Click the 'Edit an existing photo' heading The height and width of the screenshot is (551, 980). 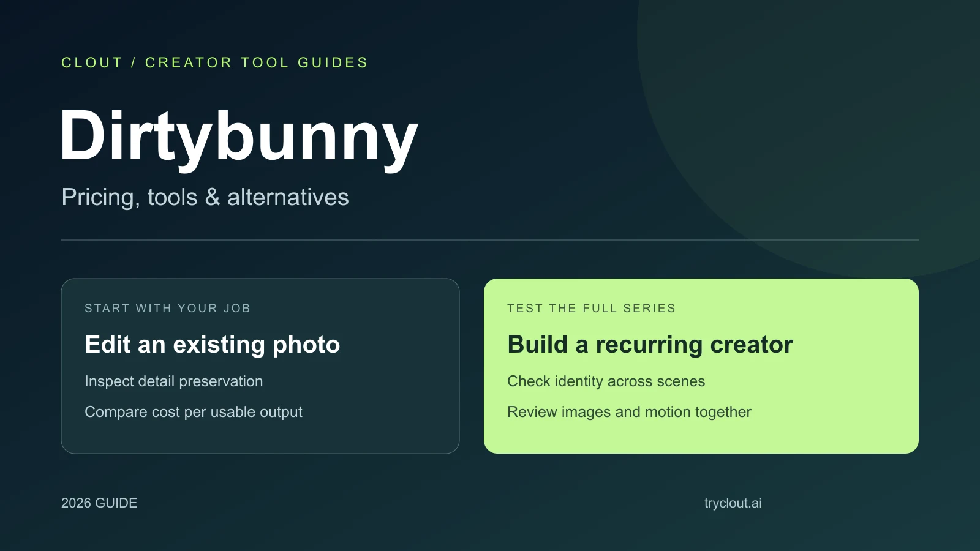pos(213,345)
